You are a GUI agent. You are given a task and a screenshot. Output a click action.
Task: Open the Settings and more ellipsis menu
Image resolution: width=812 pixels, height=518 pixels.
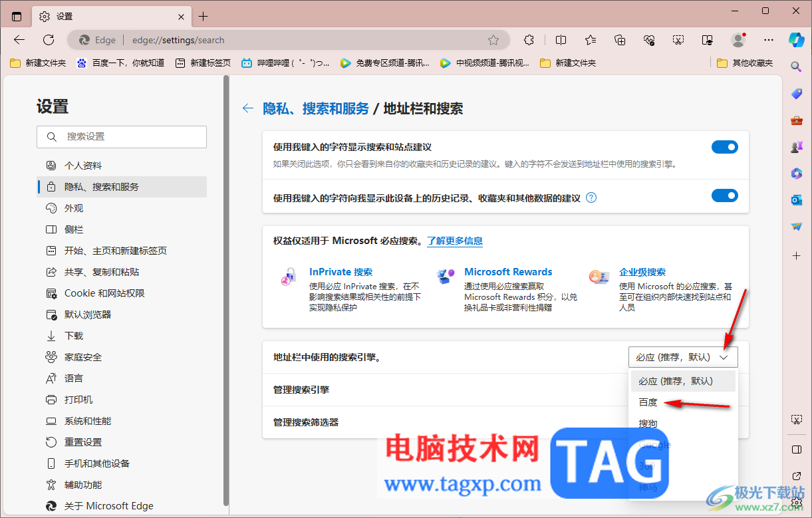click(x=769, y=40)
